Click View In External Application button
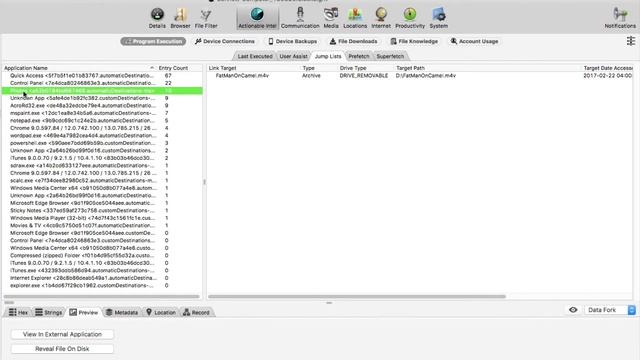This screenshot has height=360, width=640. (62, 334)
